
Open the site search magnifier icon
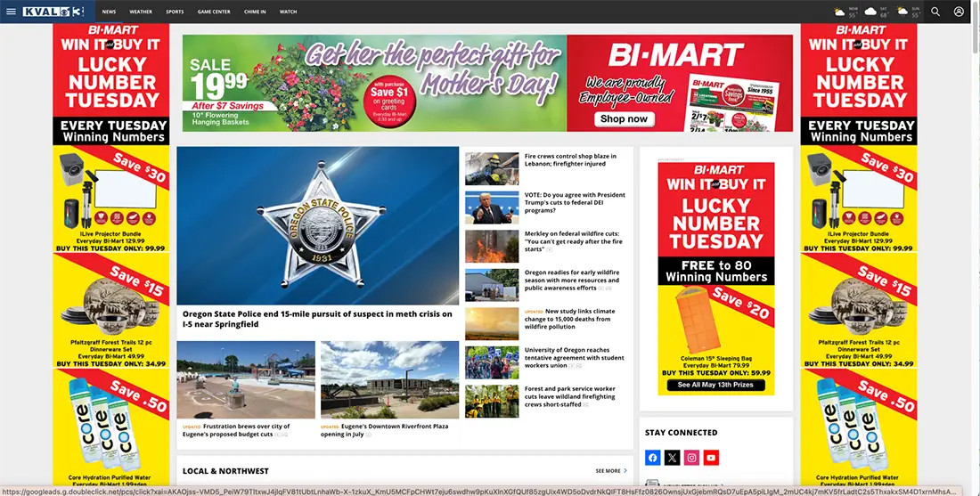tap(935, 12)
